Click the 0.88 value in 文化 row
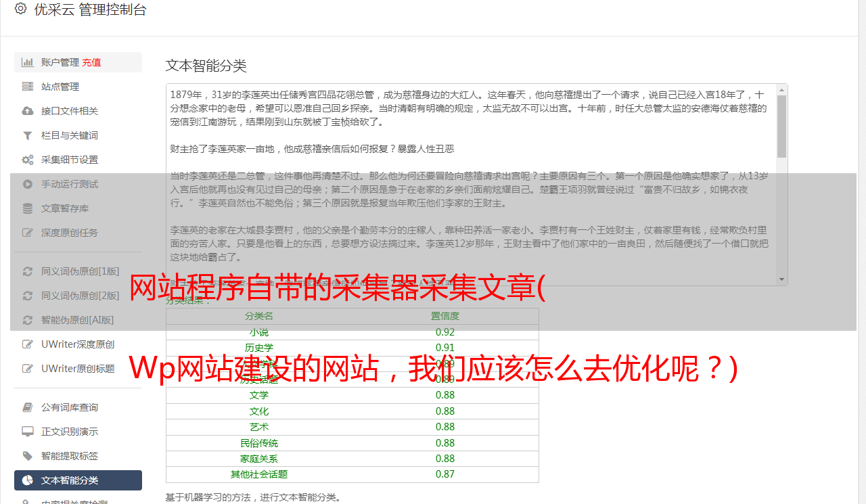 pyautogui.click(x=445, y=411)
